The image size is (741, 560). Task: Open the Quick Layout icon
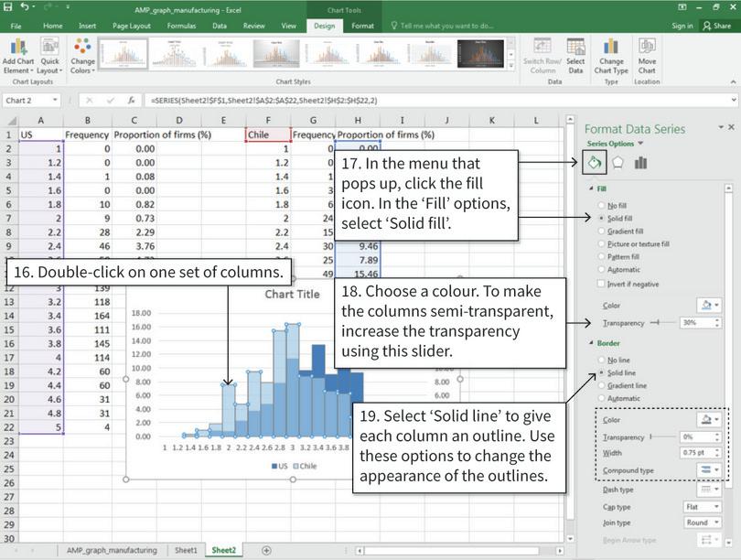[49, 49]
